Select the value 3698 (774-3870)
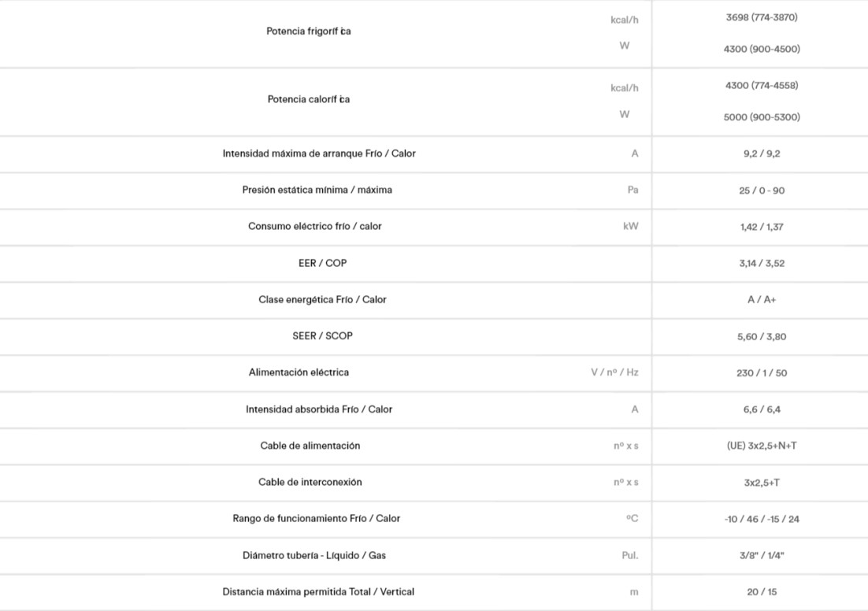Image resolution: width=868 pixels, height=611 pixels. (762, 17)
